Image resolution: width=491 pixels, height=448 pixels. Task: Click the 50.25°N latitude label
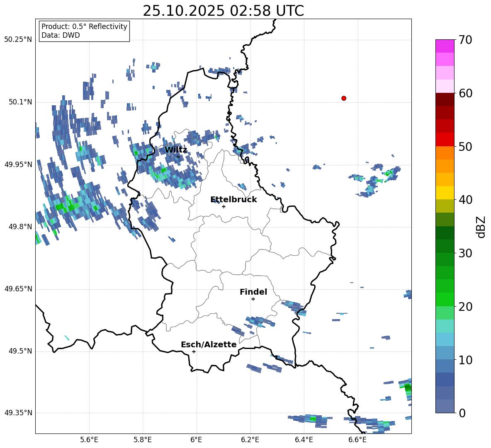(18, 40)
